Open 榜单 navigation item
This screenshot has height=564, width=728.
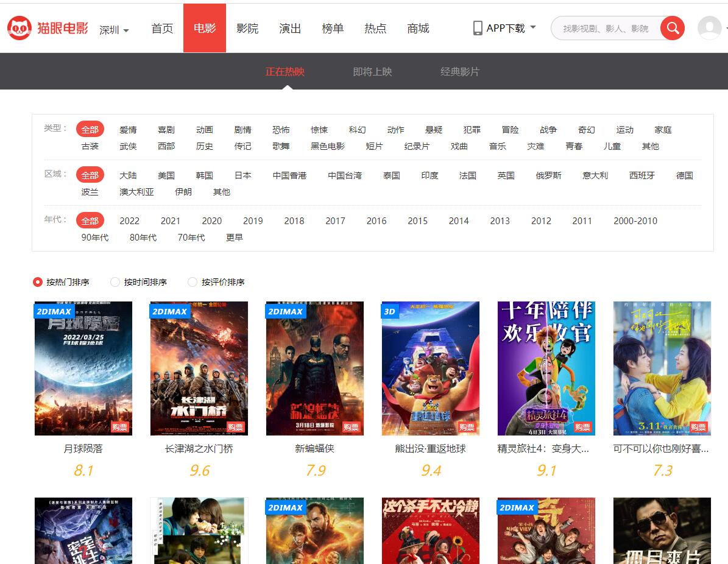pos(333,28)
